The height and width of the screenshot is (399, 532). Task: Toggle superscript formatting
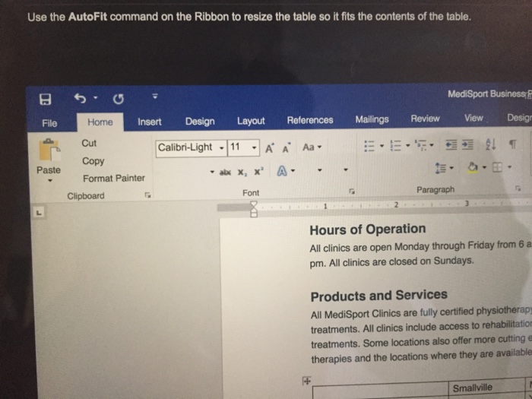pyautogui.click(x=258, y=172)
